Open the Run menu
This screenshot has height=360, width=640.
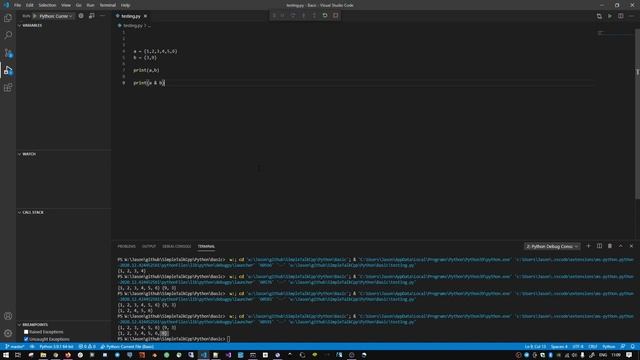click(x=90, y=5)
